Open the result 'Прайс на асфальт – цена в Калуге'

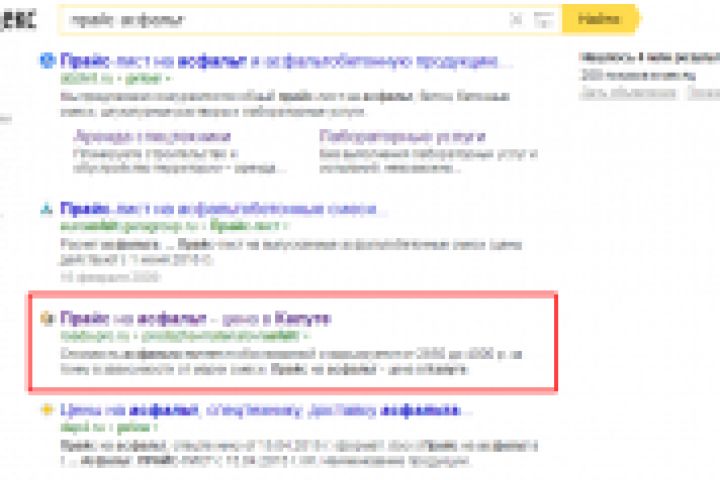click(x=196, y=318)
